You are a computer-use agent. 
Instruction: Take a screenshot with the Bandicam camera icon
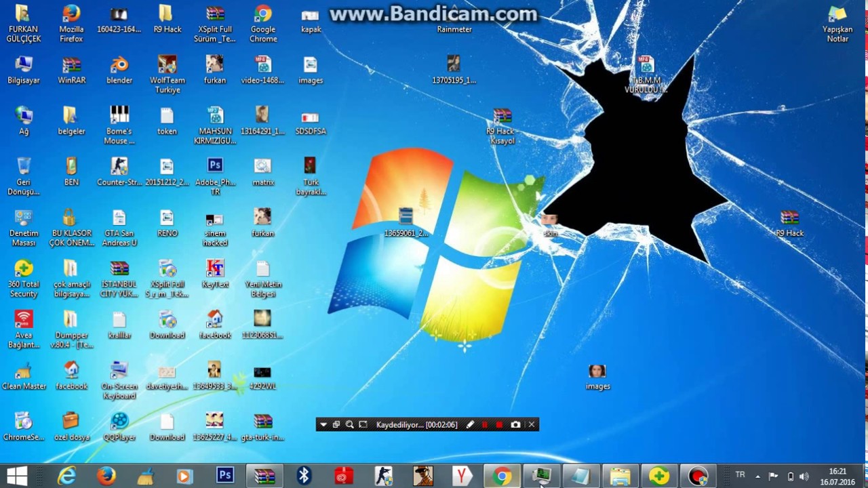click(x=515, y=425)
